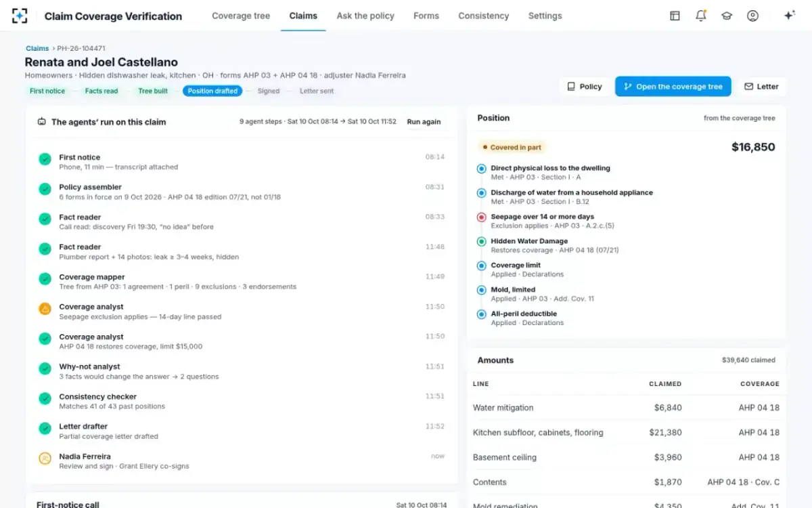
Task: Click the Covered in part badge
Action: 512,147
